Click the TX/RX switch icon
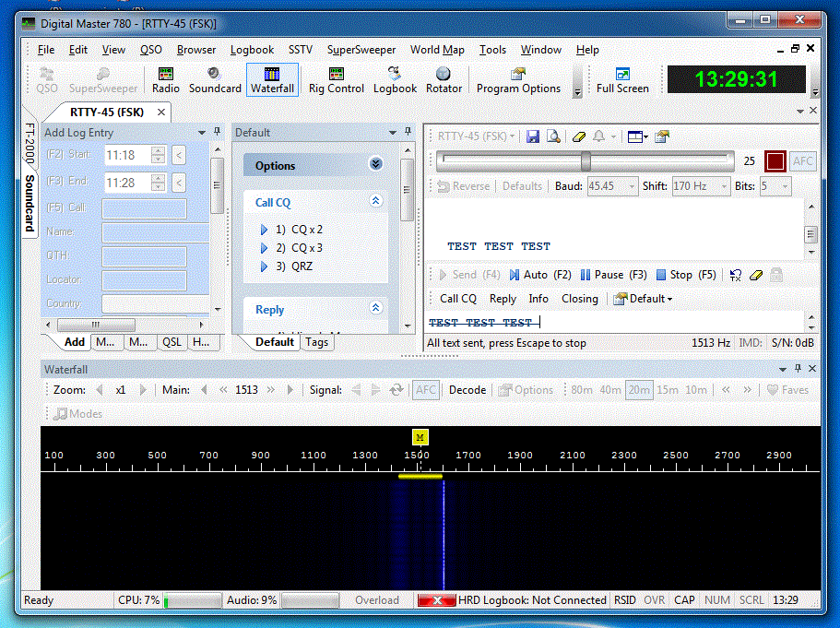This screenshot has height=628, width=840. pyautogui.click(x=736, y=276)
